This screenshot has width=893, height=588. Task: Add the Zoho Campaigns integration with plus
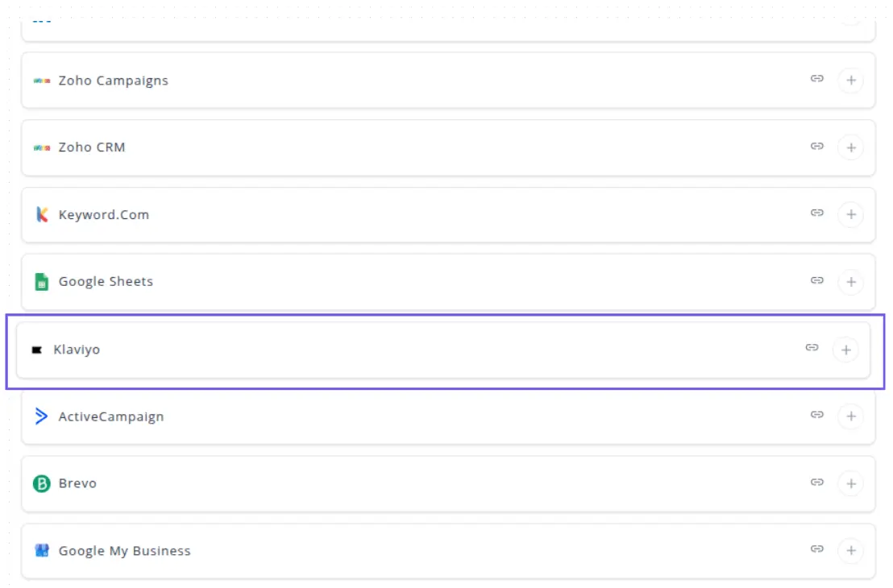[x=850, y=81]
